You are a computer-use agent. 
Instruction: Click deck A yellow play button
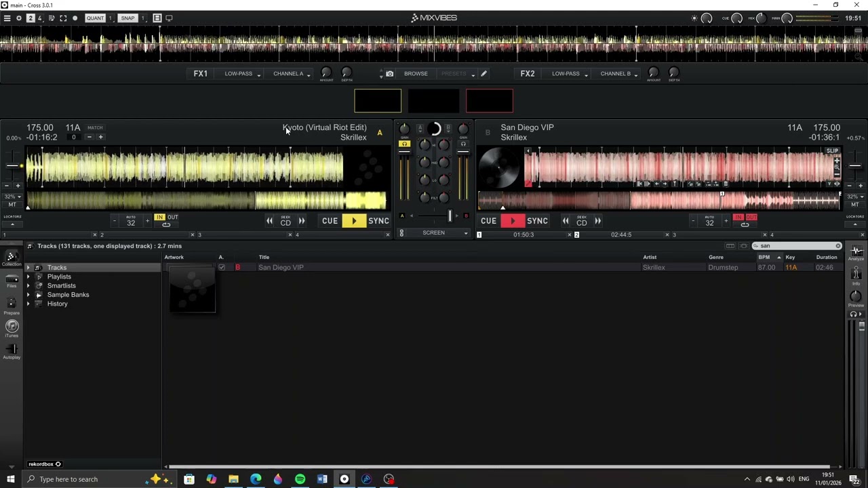coord(353,221)
